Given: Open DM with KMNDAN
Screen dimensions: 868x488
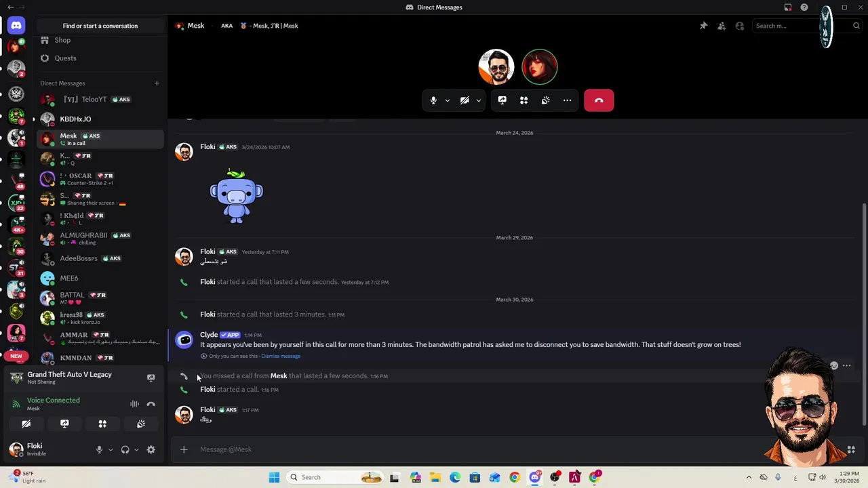Looking at the screenshot, I should [x=100, y=357].
